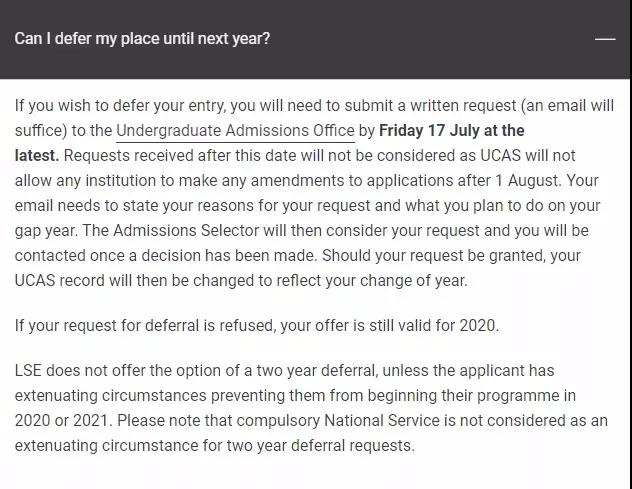
Task: Click the phrase 'gap year' in the text
Action: click(x=46, y=231)
